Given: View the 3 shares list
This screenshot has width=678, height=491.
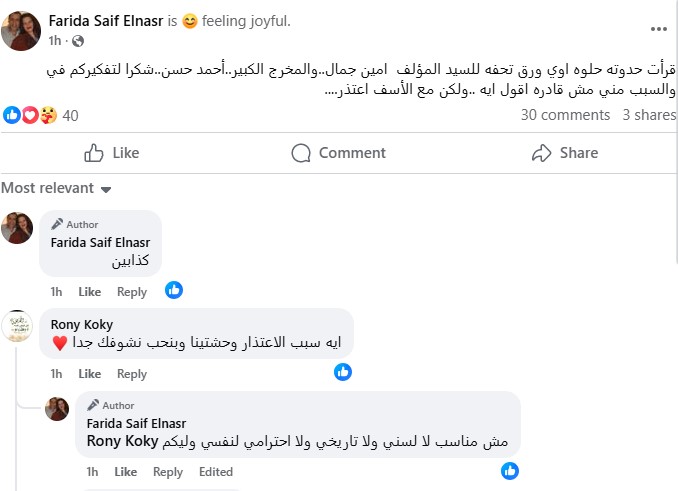Looking at the screenshot, I should click(649, 115).
